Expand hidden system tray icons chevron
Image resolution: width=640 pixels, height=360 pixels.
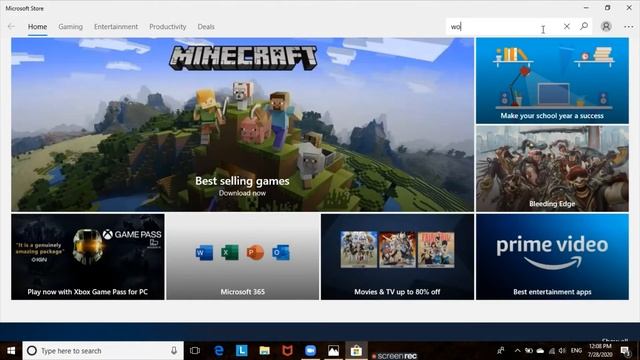(x=517, y=351)
